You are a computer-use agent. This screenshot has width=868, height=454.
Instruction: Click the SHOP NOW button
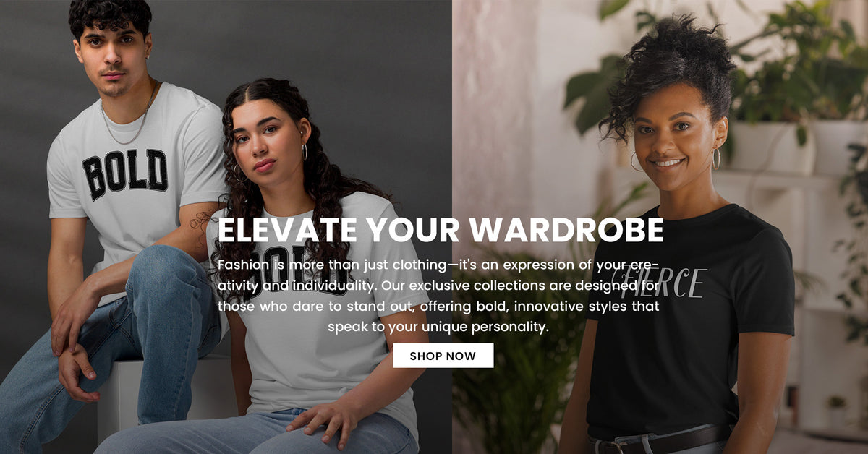coord(443,356)
